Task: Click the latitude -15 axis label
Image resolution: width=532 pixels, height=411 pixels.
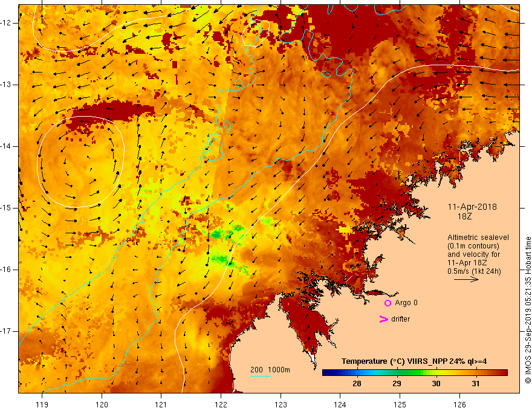Action: (x=5, y=208)
